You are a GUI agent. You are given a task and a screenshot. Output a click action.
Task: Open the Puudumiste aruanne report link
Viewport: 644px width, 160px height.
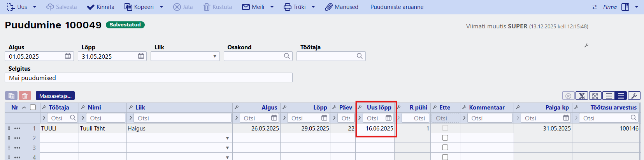[397, 7]
